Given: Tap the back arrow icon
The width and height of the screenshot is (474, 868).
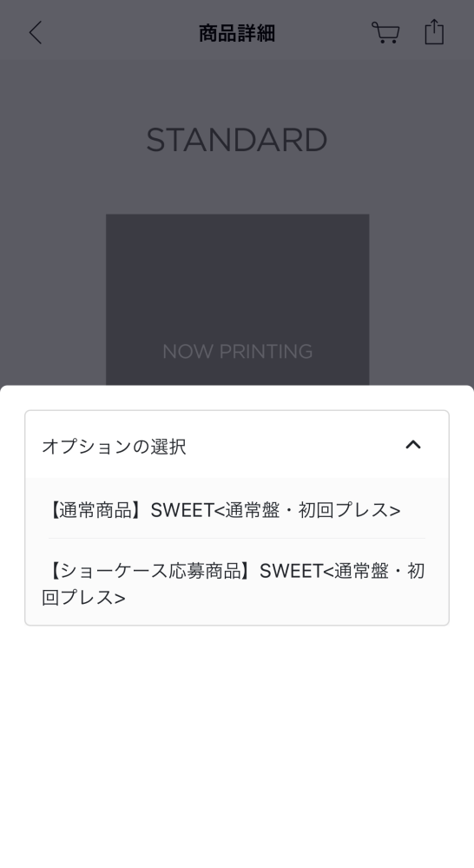Looking at the screenshot, I should (36, 33).
